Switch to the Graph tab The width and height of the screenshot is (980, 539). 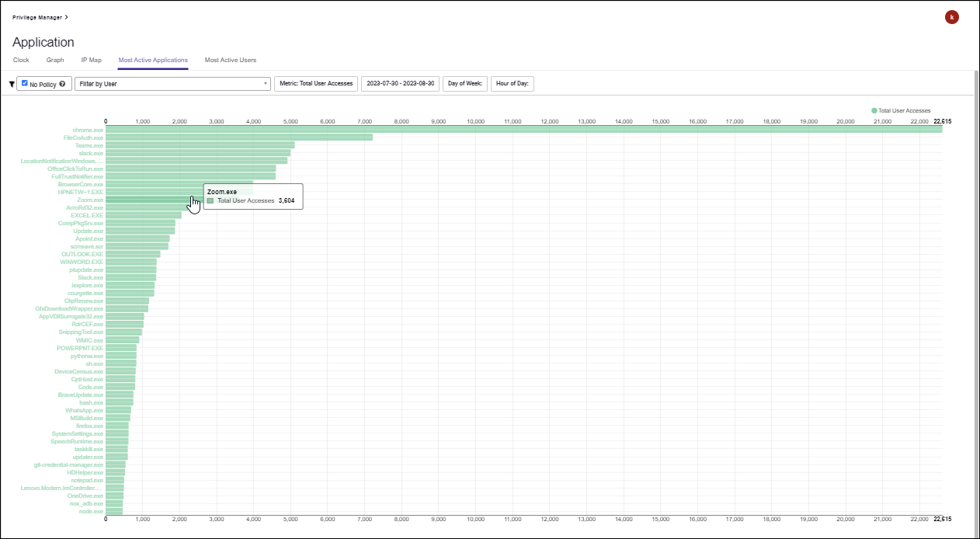coord(54,60)
